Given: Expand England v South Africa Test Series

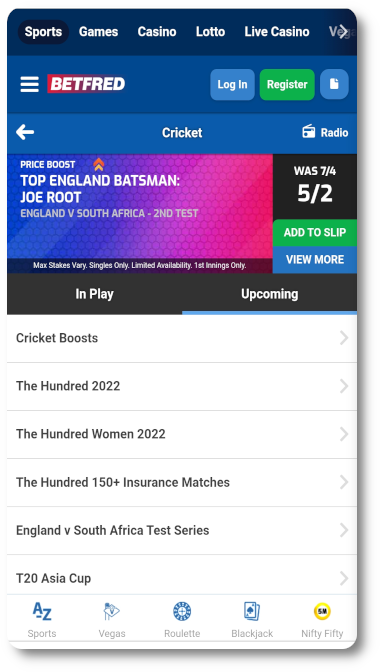Looking at the screenshot, I should 182,531.
